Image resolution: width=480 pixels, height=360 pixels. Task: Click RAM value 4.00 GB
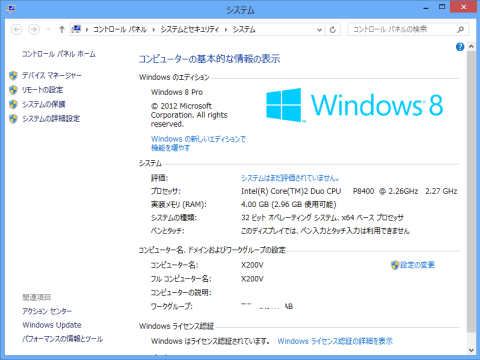(x=289, y=204)
